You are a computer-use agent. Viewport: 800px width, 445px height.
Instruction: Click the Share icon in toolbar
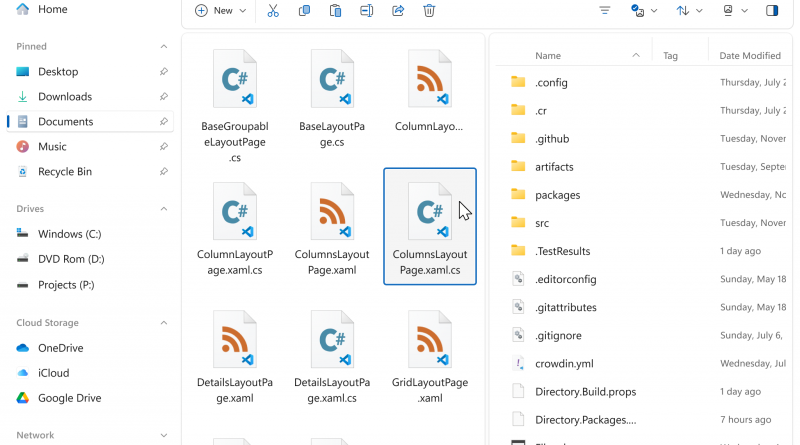(x=398, y=11)
